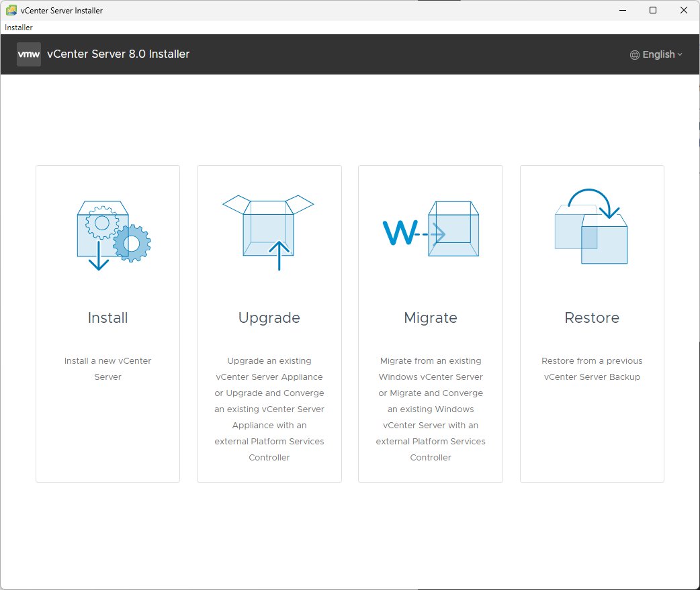Choose the Migrate heading

(431, 318)
